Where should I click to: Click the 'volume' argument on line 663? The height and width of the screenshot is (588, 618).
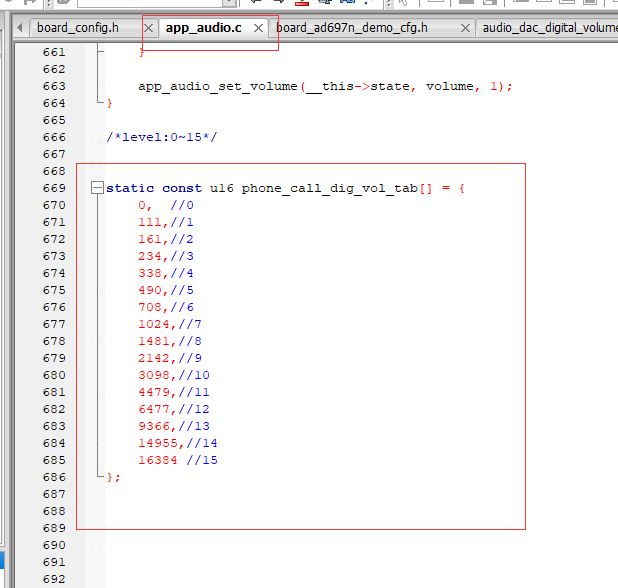(449, 86)
